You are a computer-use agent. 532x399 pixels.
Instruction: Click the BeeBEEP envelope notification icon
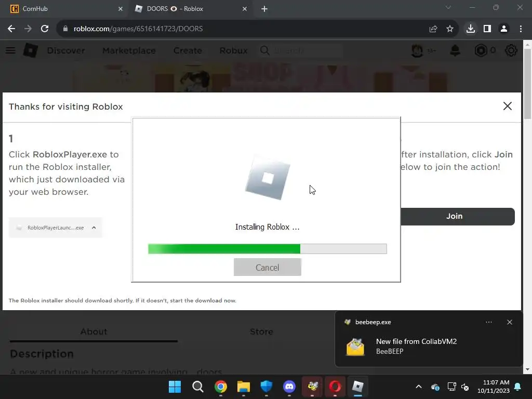click(355, 347)
